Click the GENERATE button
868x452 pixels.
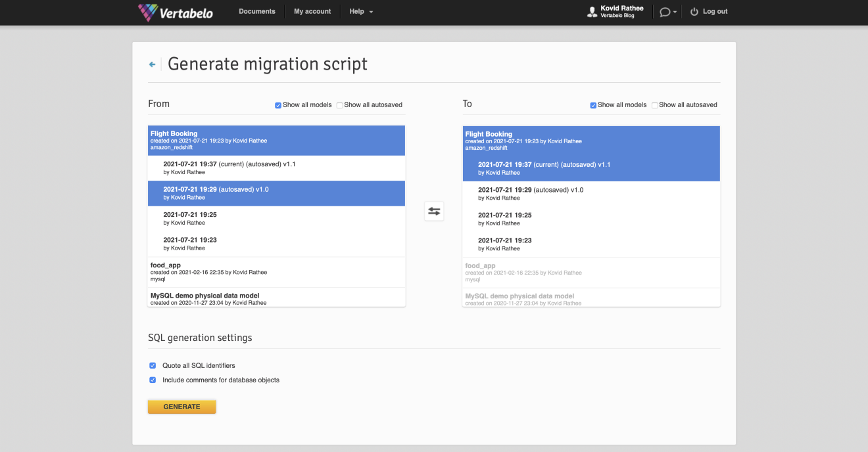coord(181,407)
